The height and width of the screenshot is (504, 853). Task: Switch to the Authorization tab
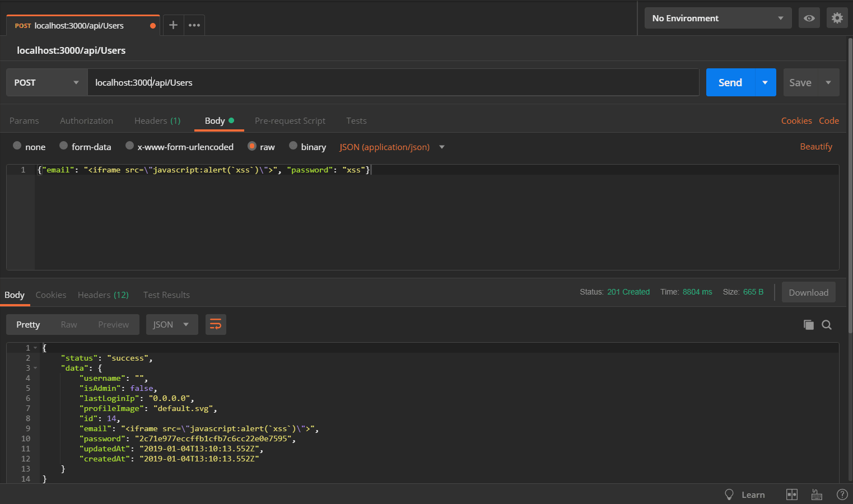pos(86,120)
